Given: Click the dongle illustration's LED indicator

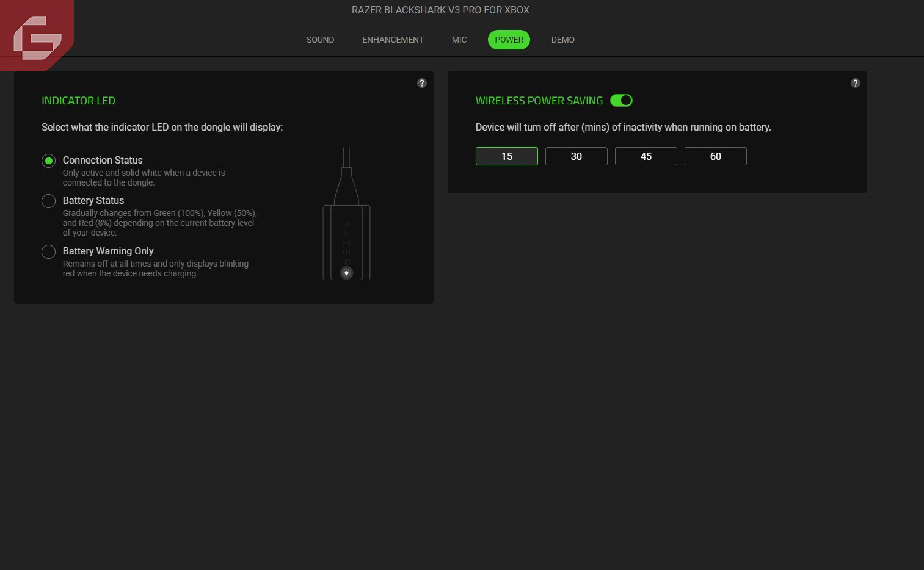Looking at the screenshot, I should point(346,273).
